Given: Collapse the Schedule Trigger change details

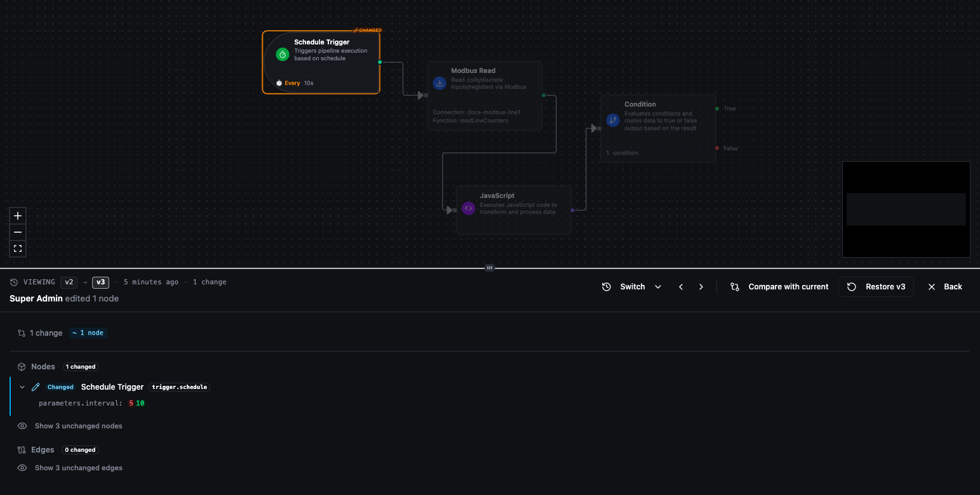Looking at the screenshot, I should 22,387.
